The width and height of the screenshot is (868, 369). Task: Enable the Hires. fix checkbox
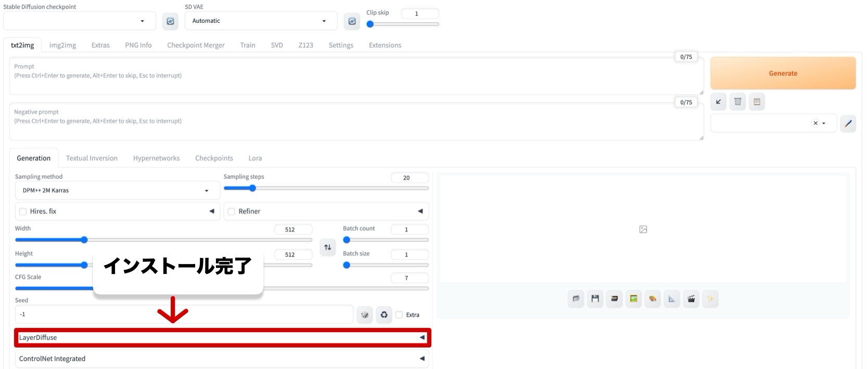[x=23, y=212]
